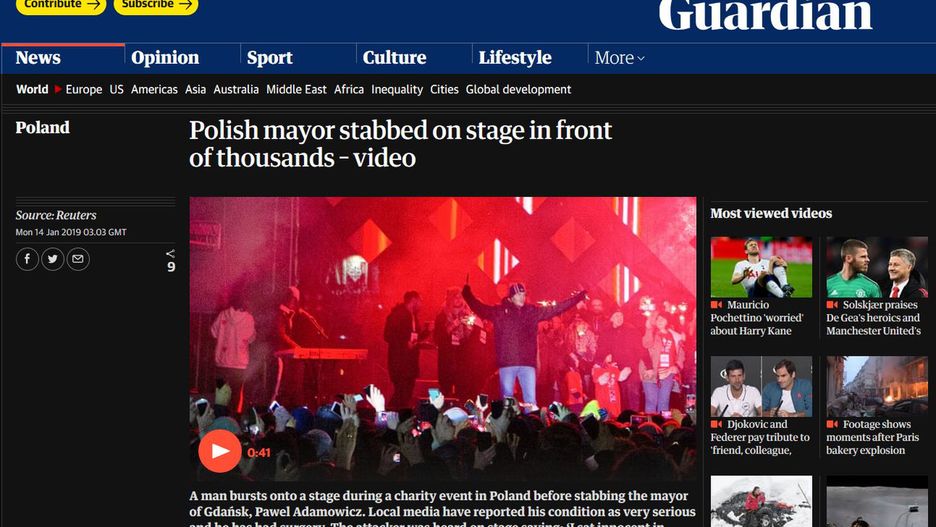The height and width of the screenshot is (527, 936).
Task: Go to Middle East subsection
Action: coord(296,90)
